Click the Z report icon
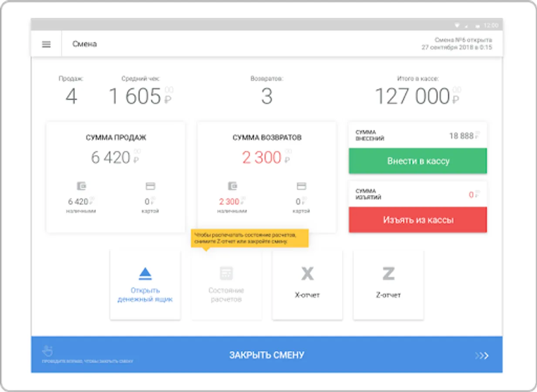 tap(388, 274)
